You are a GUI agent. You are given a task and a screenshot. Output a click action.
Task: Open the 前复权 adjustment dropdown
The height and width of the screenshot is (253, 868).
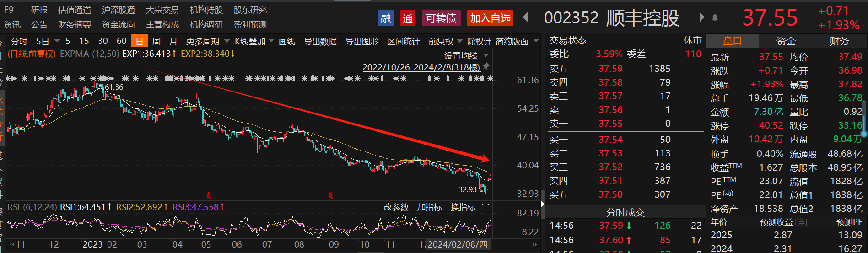pos(445,42)
